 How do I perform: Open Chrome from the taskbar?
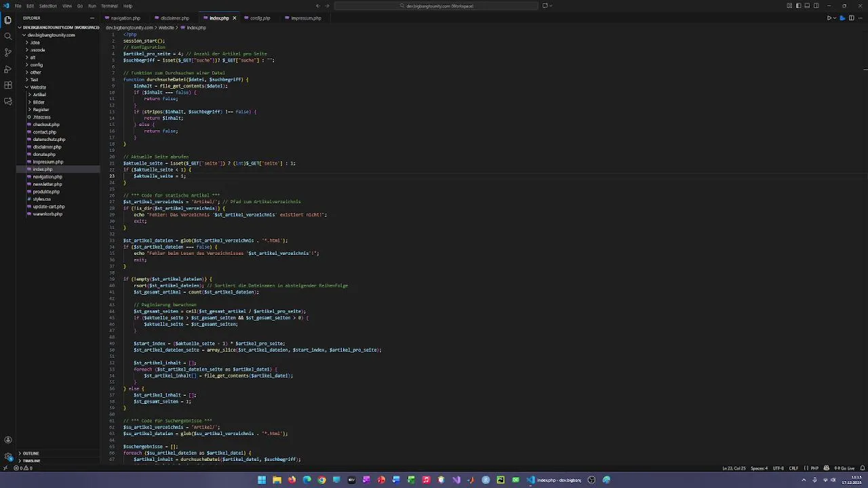pos(321,480)
